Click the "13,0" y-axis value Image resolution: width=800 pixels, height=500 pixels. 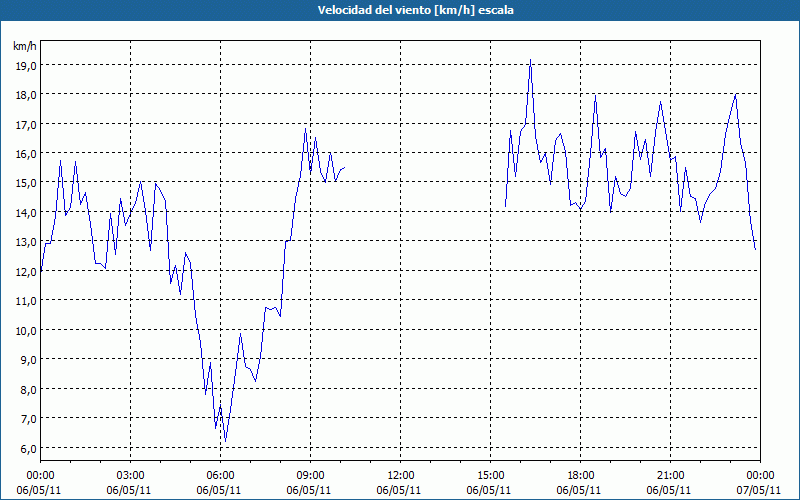click(x=26, y=242)
